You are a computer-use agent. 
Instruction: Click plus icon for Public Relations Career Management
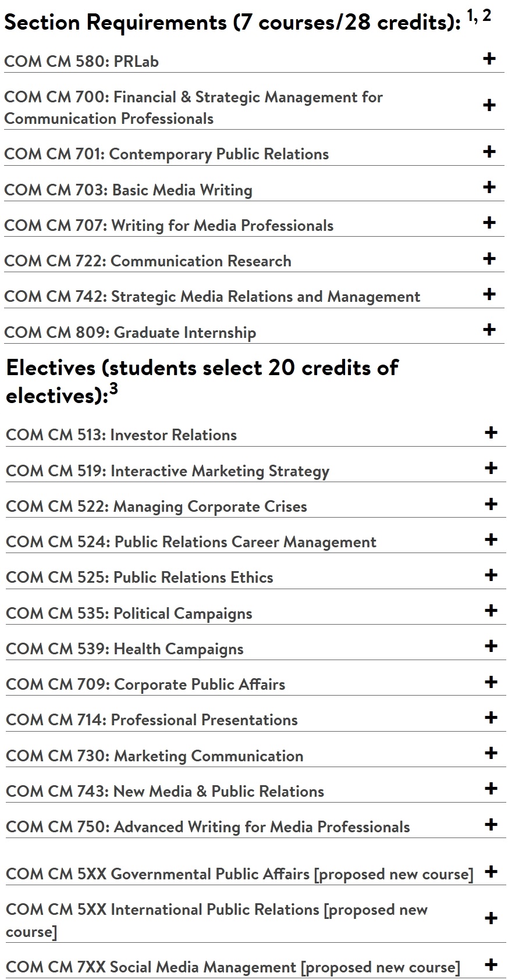(491, 539)
